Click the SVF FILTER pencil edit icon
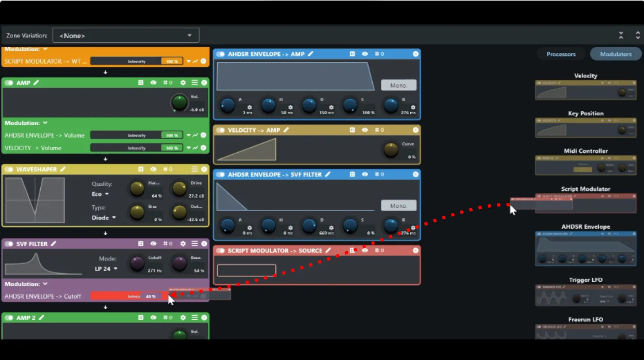The height and width of the screenshot is (360, 644). click(x=54, y=244)
